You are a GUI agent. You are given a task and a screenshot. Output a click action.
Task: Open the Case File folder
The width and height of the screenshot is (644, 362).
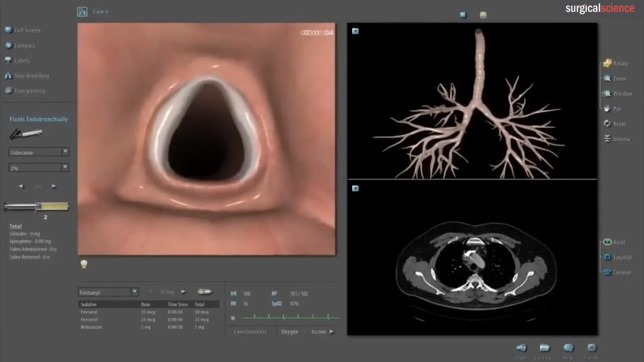point(544,348)
